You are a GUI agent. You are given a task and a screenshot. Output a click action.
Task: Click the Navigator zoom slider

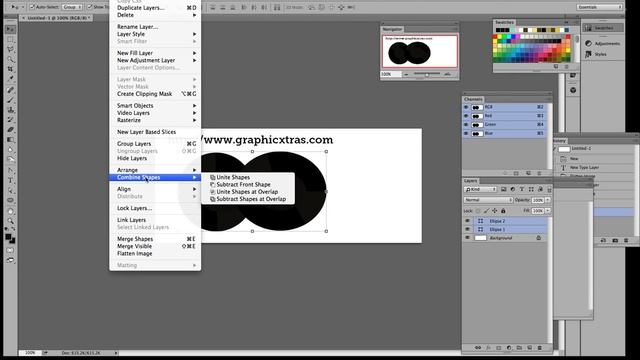tap(427, 74)
